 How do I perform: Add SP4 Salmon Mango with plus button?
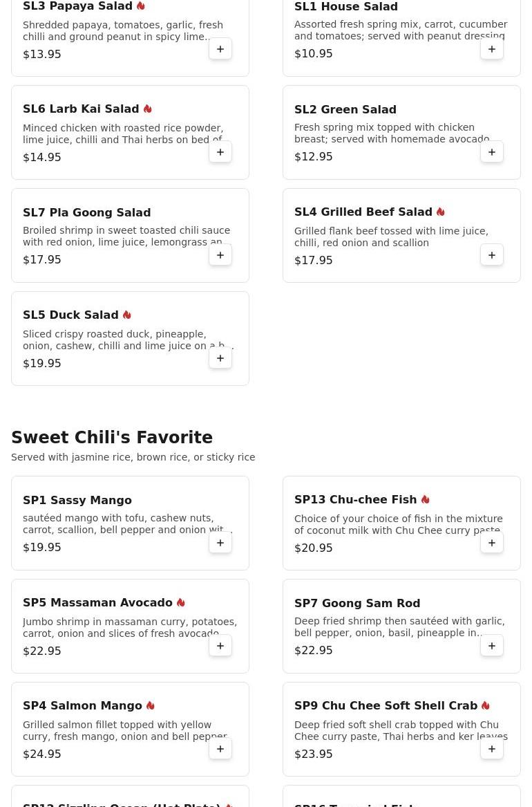point(220,748)
